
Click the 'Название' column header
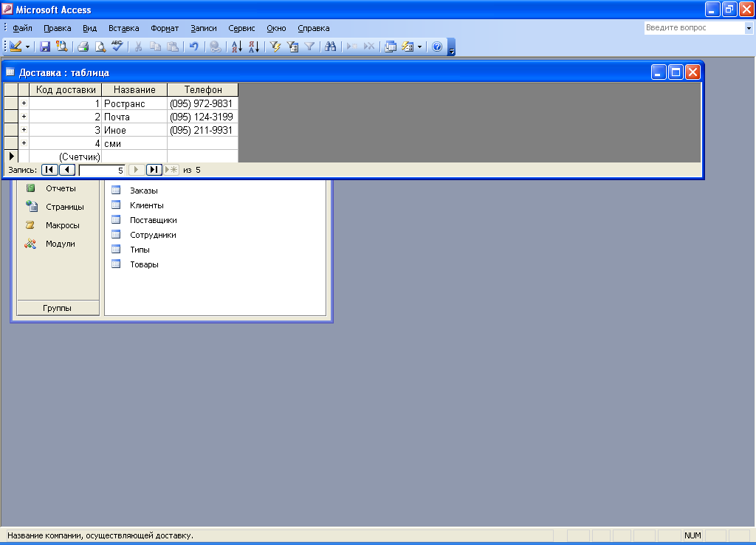click(x=134, y=89)
